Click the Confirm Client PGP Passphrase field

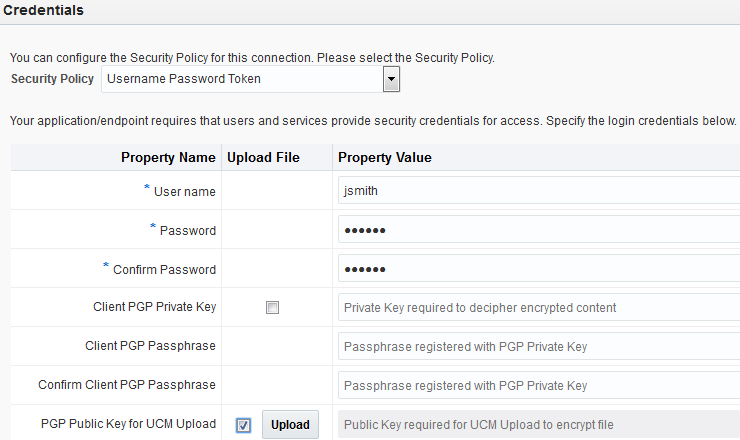[x=539, y=385]
